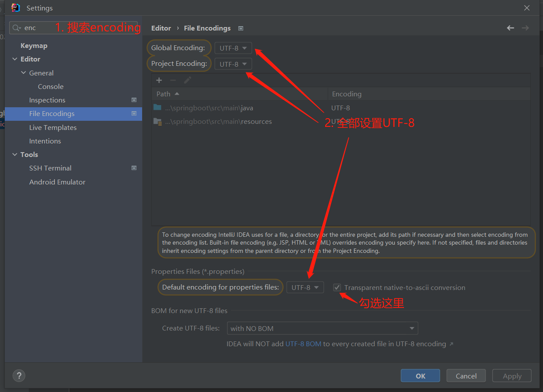Open help with the question mark button
Image resolution: width=543 pixels, height=392 pixels.
[19, 375]
